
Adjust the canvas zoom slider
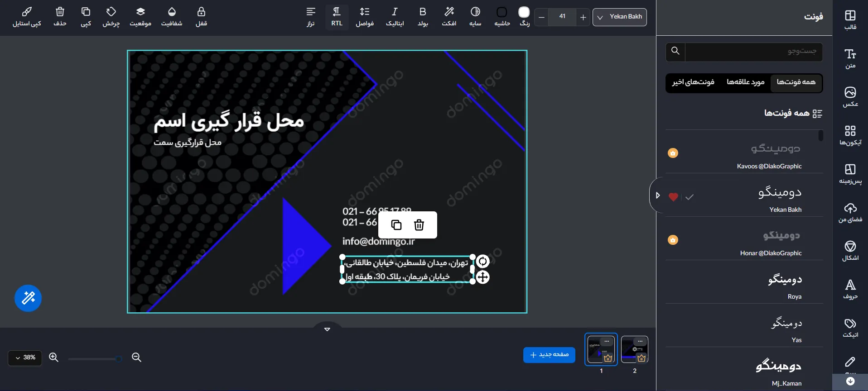point(95,359)
